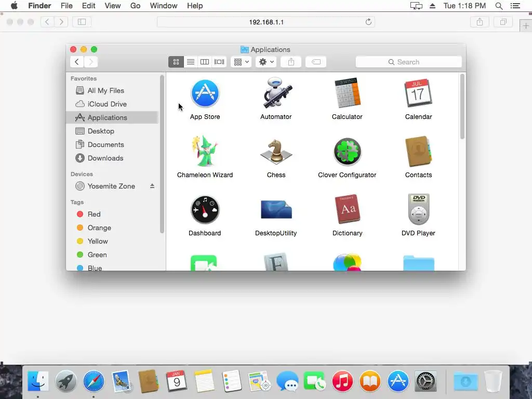
Task: Open Contacts in the Applications window
Action: [x=418, y=151]
